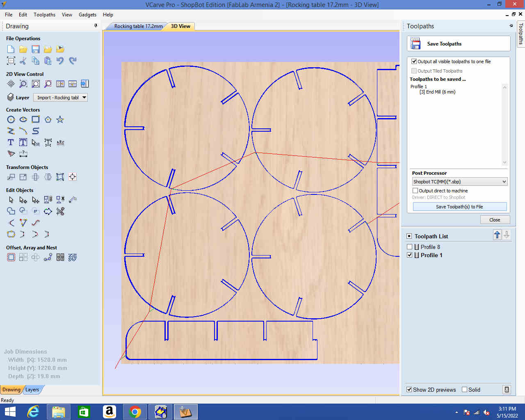This screenshot has height=420, width=525.
Task: Create a new file from File Operations
Action: (11, 49)
